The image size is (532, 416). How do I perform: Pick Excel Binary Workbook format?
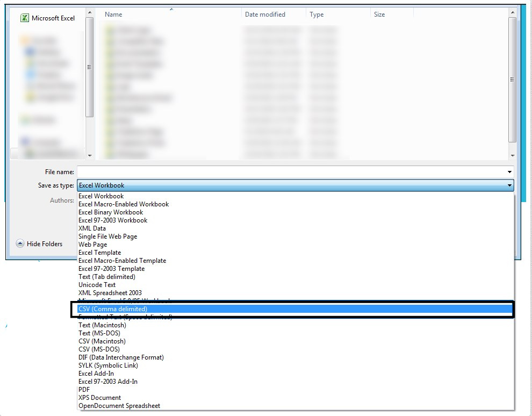[296, 212]
